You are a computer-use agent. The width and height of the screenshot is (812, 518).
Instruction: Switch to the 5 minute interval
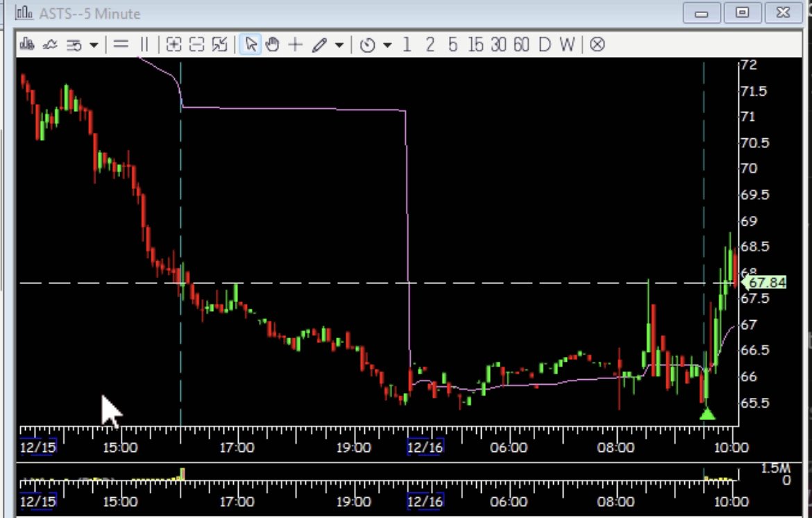tap(453, 45)
